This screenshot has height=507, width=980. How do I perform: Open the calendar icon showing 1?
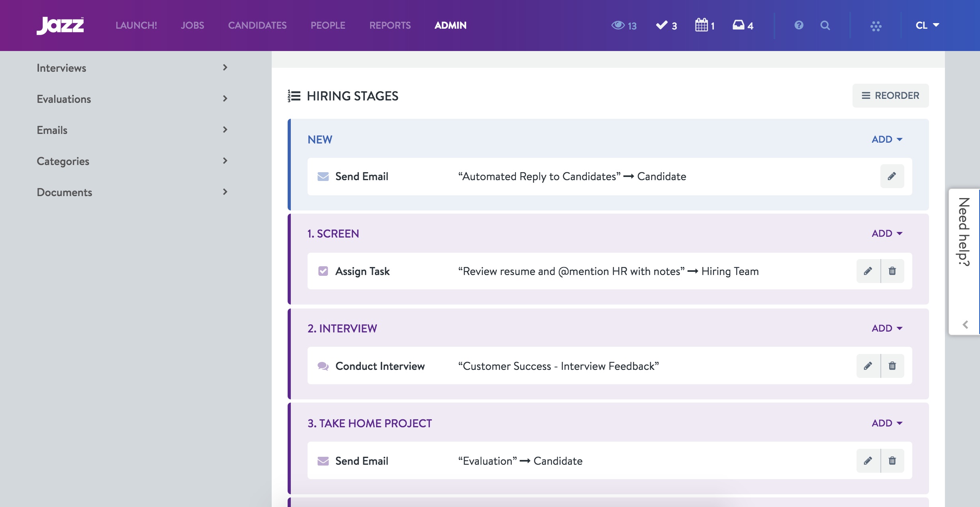[x=704, y=25]
